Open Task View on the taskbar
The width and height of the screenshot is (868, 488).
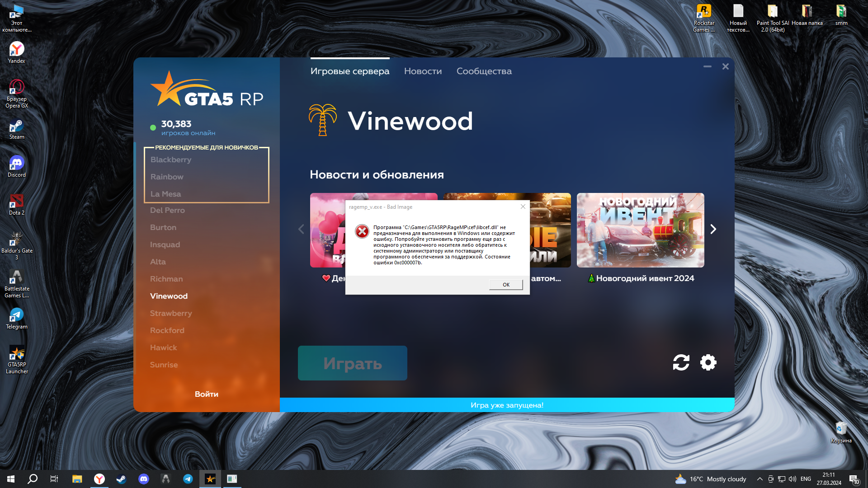point(54,479)
